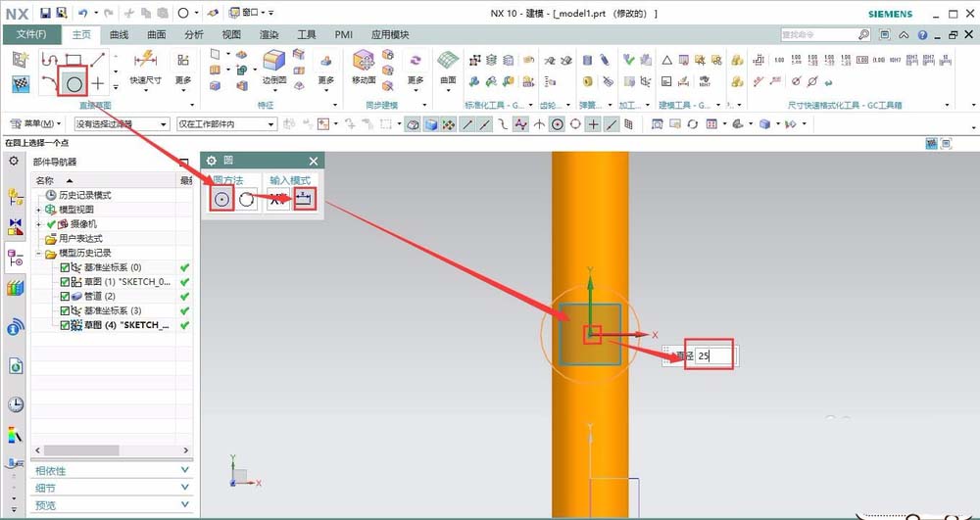Click the Finish Sketch checkered flag icon
This screenshot has height=520, width=980.
(x=22, y=83)
